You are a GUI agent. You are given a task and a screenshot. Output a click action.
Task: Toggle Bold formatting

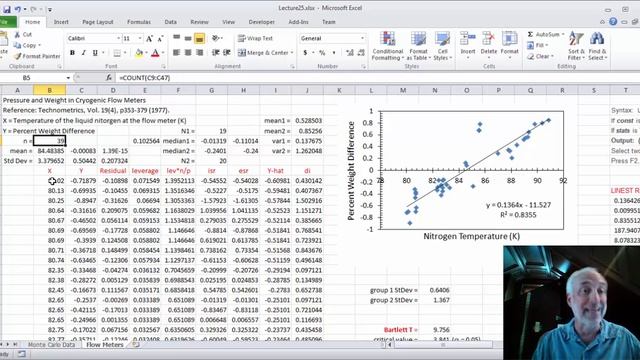pyautogui.click(x=72, y=53)
